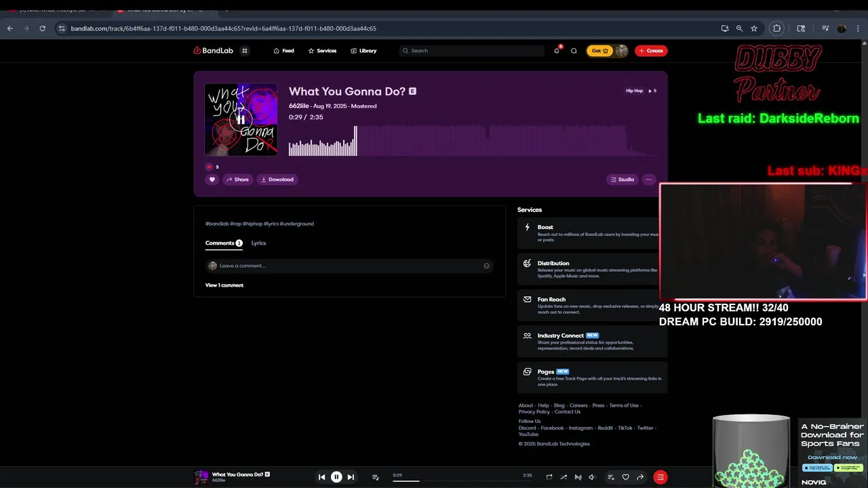
Task: Click View 1 comment
Action: click(x=224, y=285)
